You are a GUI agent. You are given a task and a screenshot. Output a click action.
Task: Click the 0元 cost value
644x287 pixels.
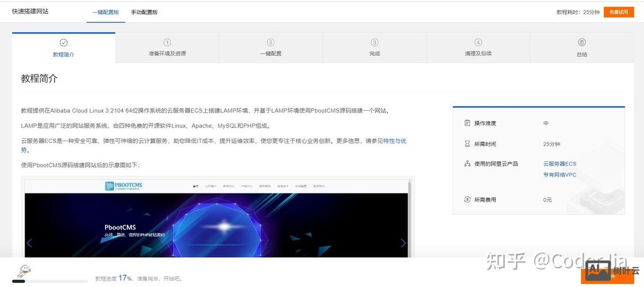click(x=548, y=200)
